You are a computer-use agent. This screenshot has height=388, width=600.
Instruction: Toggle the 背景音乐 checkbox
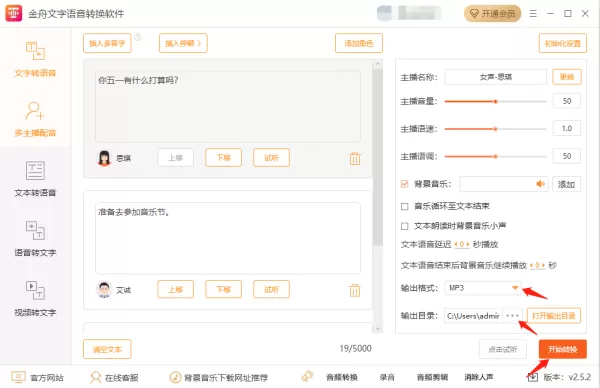tap(404, 184)
